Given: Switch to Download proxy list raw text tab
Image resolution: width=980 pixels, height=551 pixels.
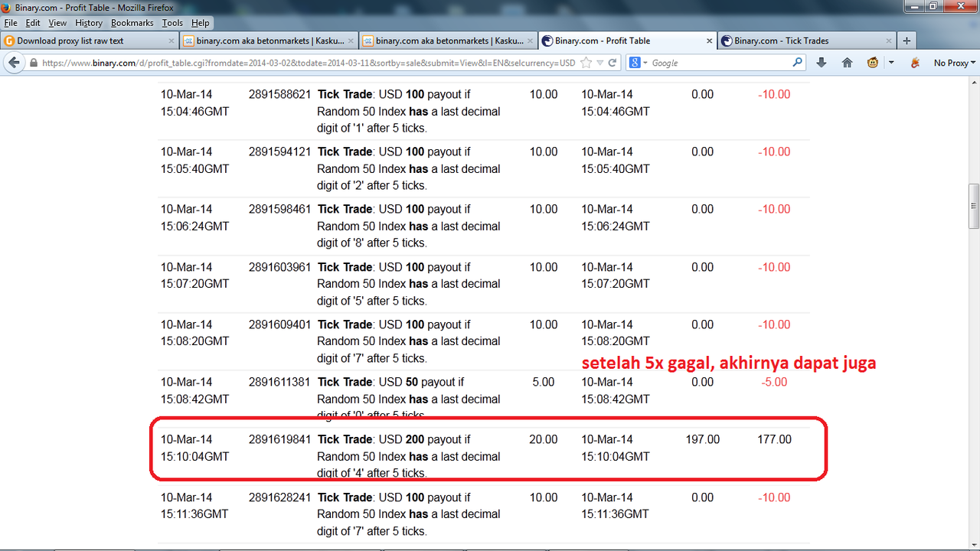Looking at the screenshot, I should [x=90, y=41].
